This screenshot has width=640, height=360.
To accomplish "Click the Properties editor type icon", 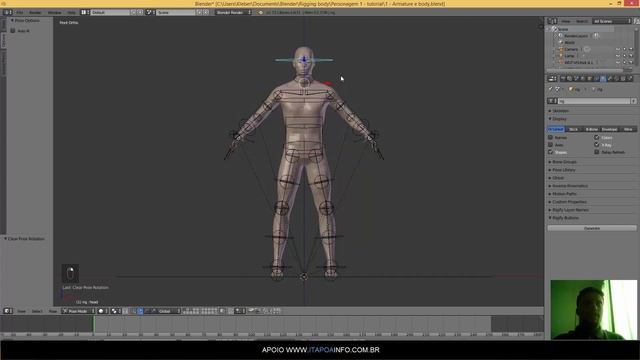I will coord(552,78).
